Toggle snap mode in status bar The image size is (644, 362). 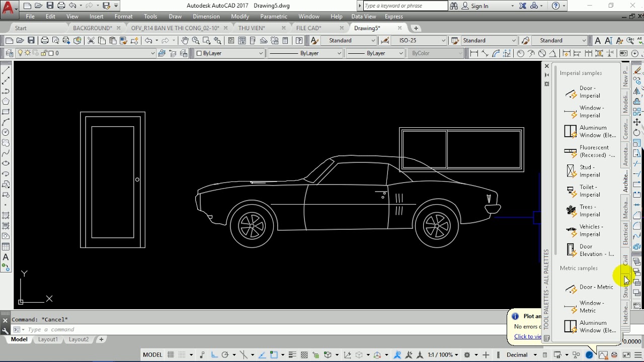point(183,355)
